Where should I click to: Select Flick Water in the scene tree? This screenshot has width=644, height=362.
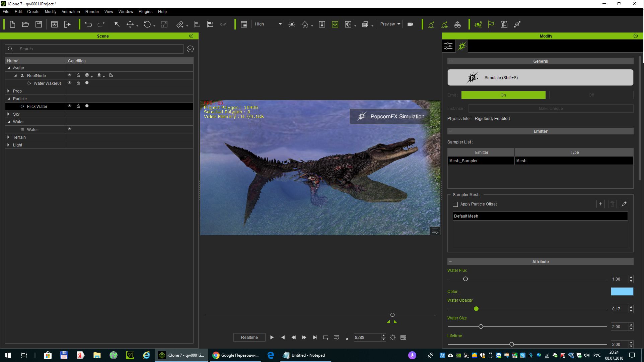pos(37,106)
